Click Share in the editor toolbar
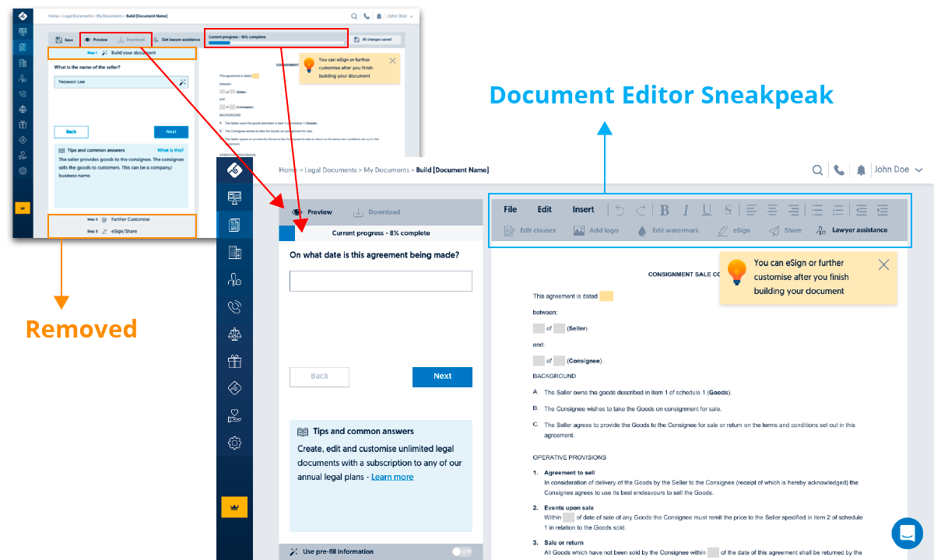The width and height of the screenshot is (934, 560). (x=785, y=230)
